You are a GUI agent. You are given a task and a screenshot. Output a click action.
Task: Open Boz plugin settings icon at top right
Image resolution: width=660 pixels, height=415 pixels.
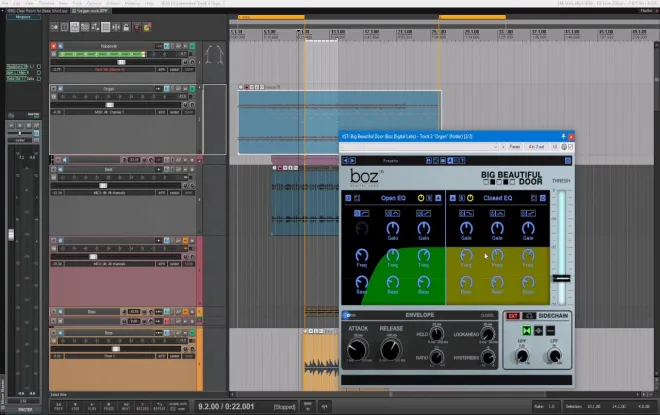pyautogui.click(x=568, y=161)
